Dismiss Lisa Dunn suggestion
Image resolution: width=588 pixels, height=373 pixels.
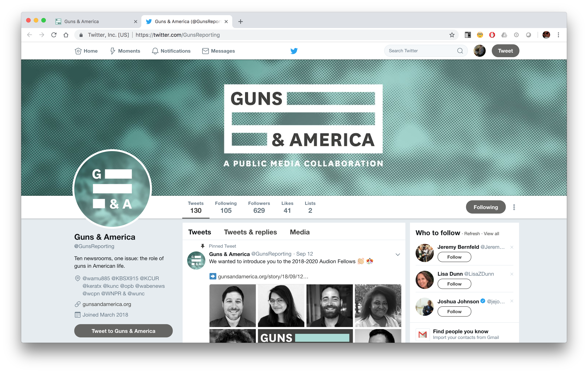[512, 274]
